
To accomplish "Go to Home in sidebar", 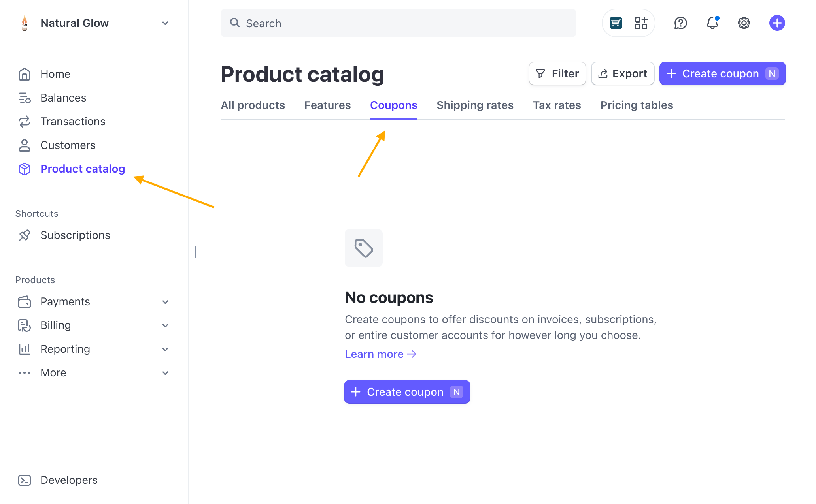I will point(55,74).
